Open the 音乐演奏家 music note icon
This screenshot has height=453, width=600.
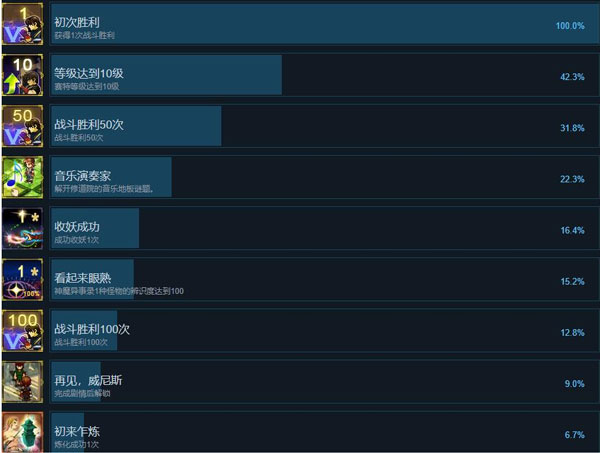22,177
